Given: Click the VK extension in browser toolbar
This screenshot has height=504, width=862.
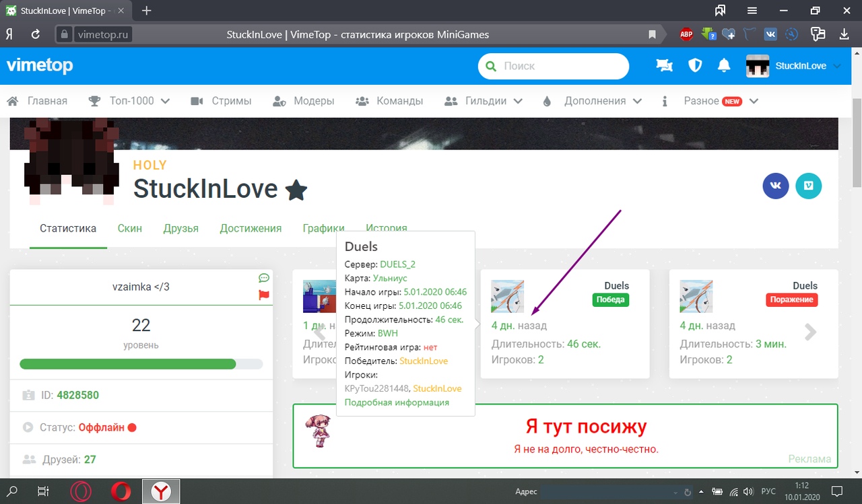Looking at the screenshot, I should (772, 34).
